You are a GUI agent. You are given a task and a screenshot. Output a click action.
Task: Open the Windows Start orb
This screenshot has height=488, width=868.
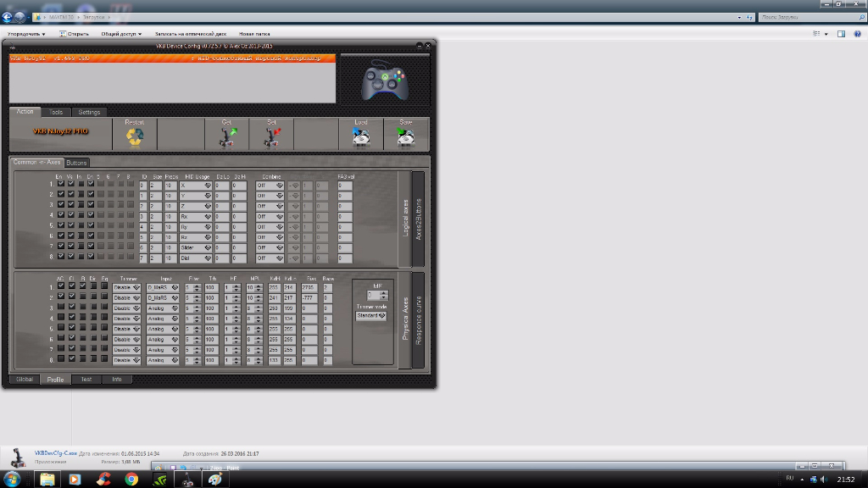pyautogui.click(x=12, y=479)
